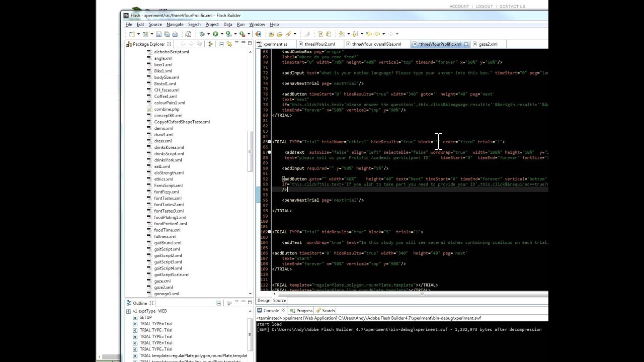Click Collapse All in Package Explorer
The width and height of the screenshot is (644, 362).
[x=221, y=44]
